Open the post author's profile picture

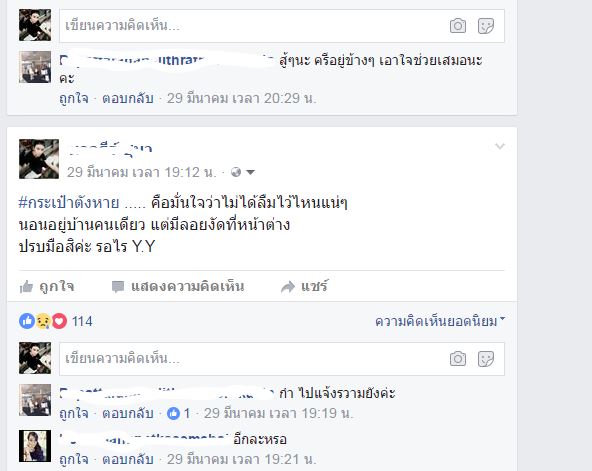click(39, 159)
